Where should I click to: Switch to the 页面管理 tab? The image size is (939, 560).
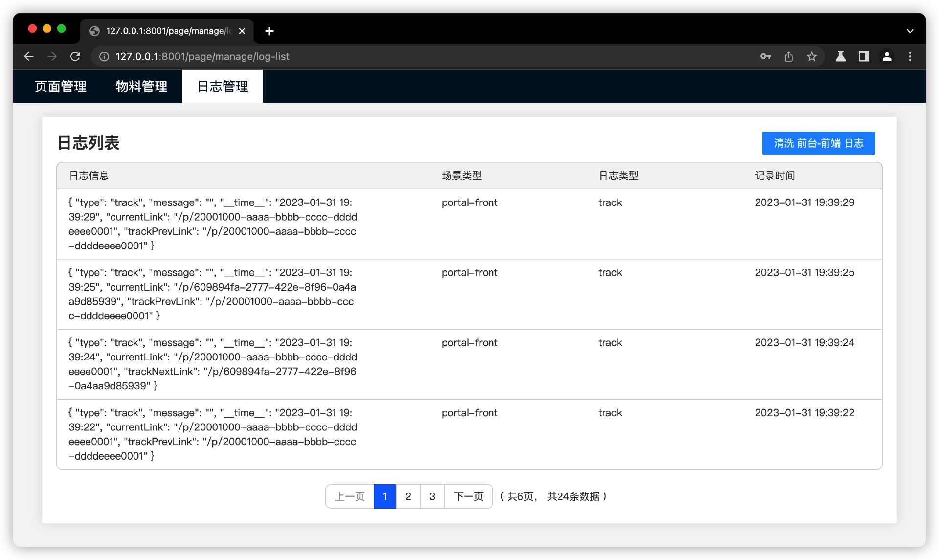pyautogui.click(x=61, y=87)
